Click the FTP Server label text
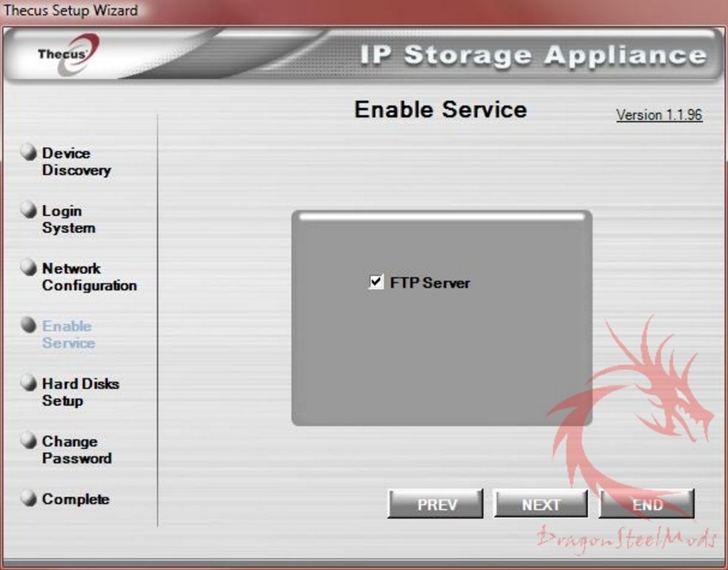728x570 pixels. tap(430, 283)
